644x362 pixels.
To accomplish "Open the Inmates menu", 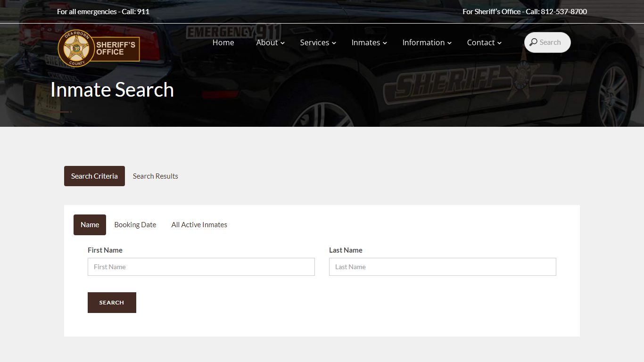I will tap(365, 42).
